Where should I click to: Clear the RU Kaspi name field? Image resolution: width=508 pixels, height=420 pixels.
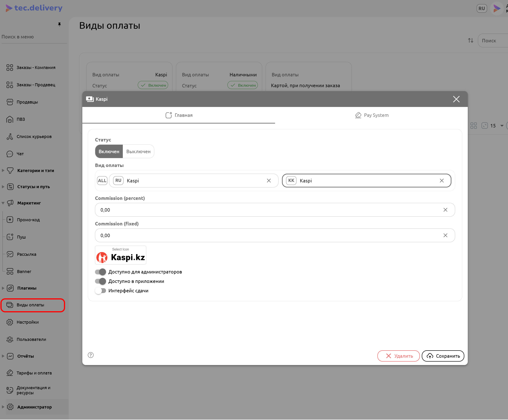[x=269, y=181]
